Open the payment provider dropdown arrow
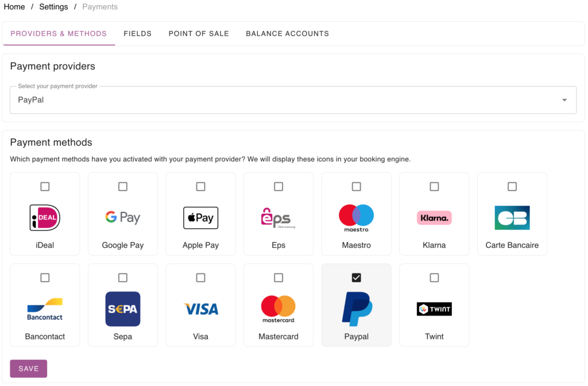This screenshot has height=386, width=588. [x=564, y=100]
